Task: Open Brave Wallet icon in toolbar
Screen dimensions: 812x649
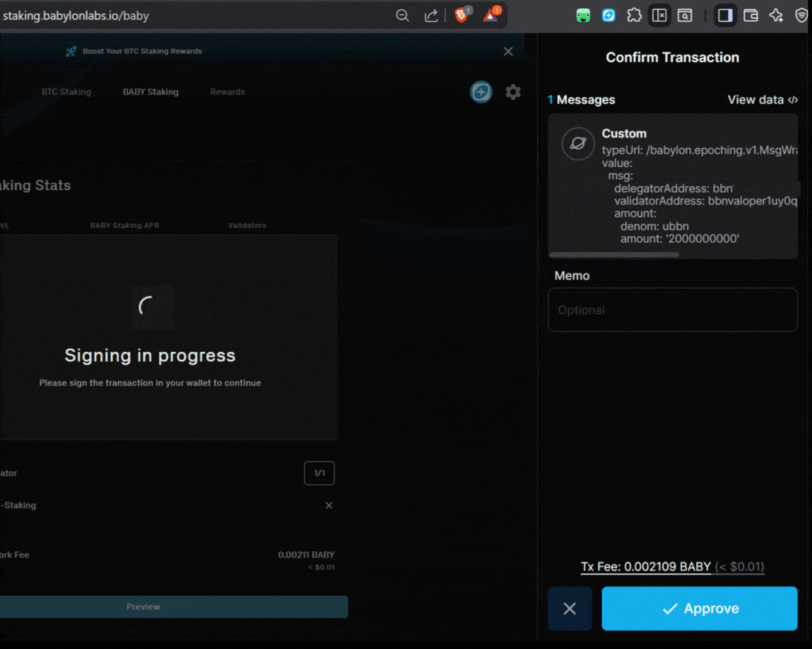Action: (x=751, y=15)
